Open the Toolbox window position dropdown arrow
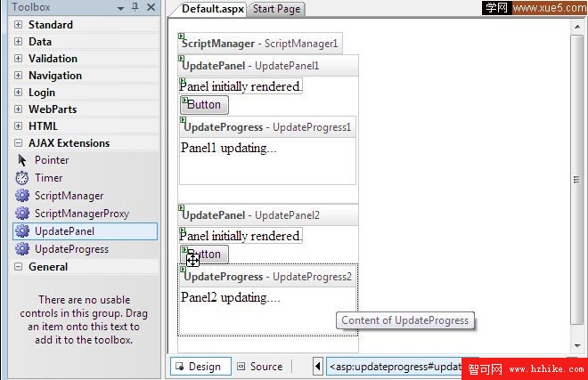Image resolution: width=588 pixels, height=380 pixels. coord(121,8)
